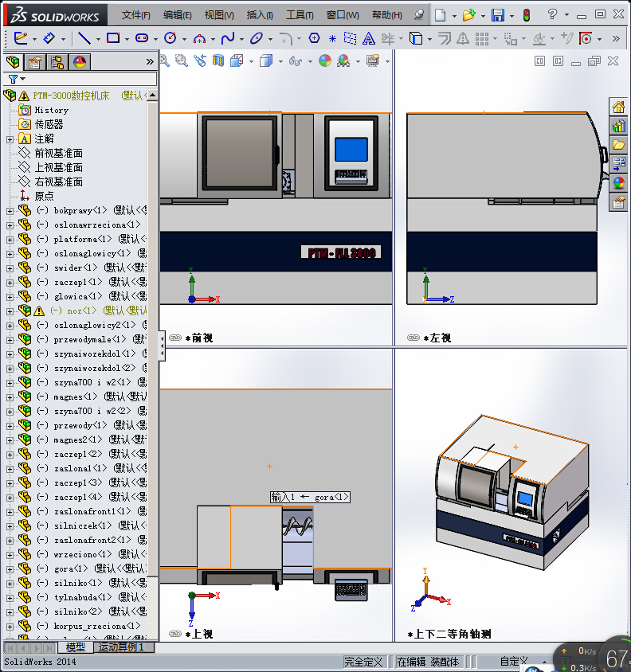631x672 pixels.
Task: Select the Ellipse tool
Action: 257,38
